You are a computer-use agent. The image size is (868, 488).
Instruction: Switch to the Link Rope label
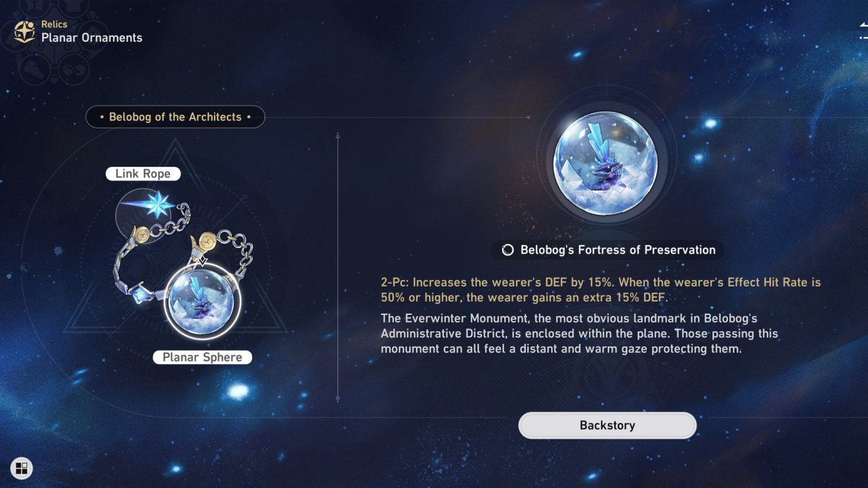click(x=143, y=174)
